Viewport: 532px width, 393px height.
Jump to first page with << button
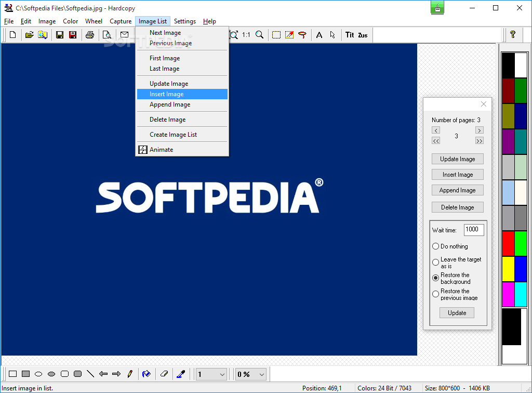436,141
